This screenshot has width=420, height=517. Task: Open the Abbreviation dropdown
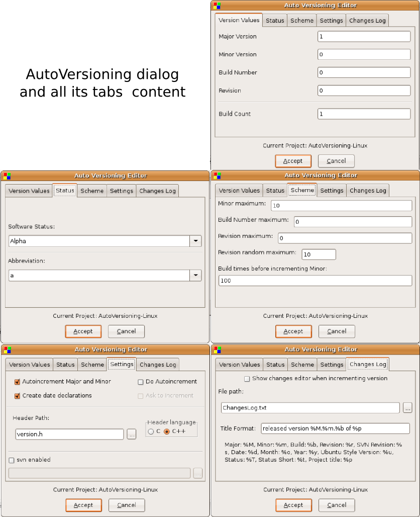point(195,275)
